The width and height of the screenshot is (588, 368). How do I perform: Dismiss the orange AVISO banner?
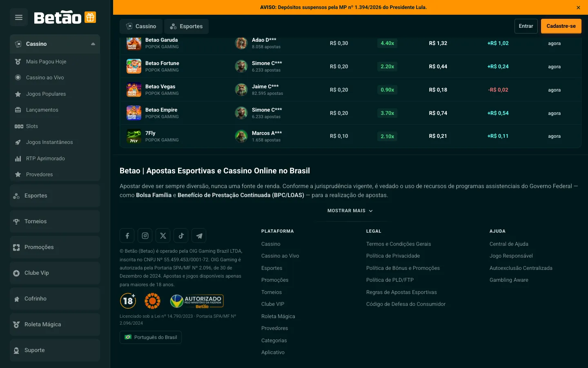578,7
